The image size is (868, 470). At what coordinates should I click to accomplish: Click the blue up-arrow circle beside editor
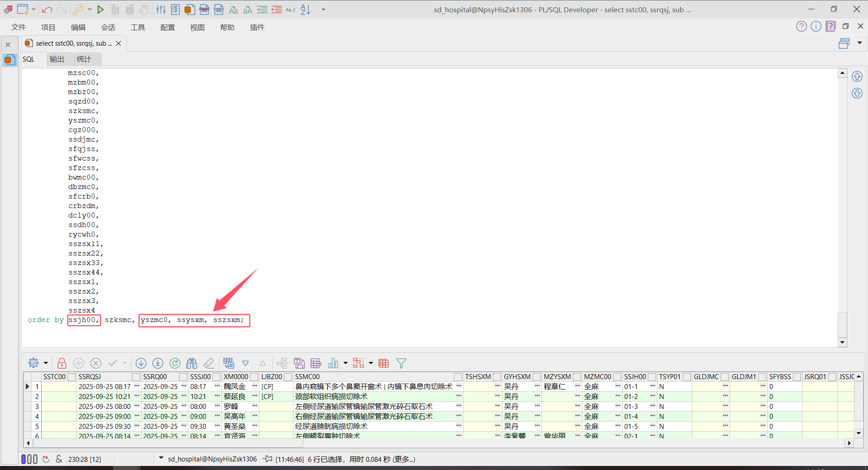pos(857,76)
